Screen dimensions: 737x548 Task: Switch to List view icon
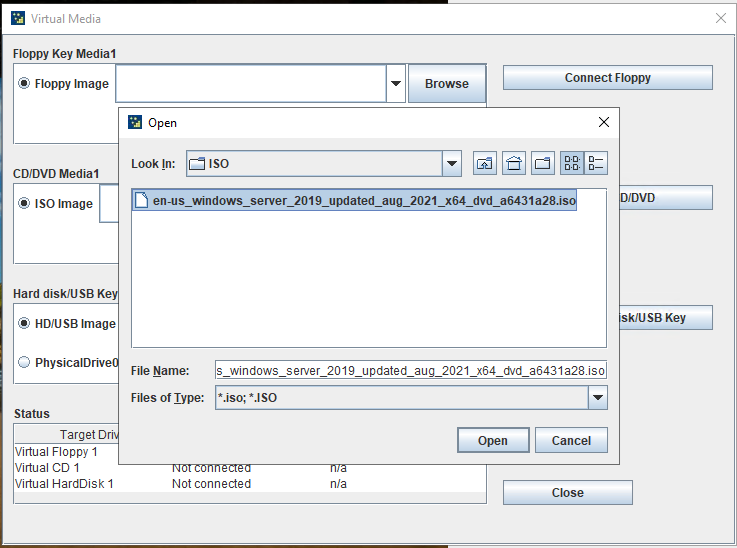573,164
